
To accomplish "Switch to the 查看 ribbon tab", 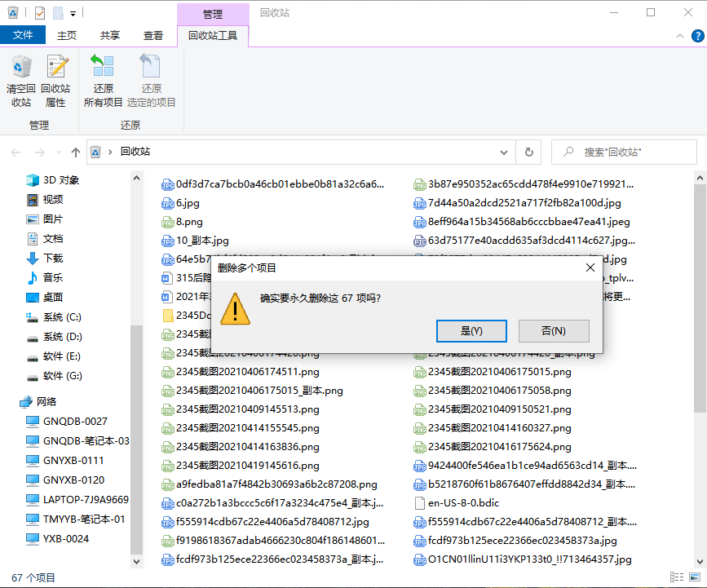I will click(x=153, y=36).
